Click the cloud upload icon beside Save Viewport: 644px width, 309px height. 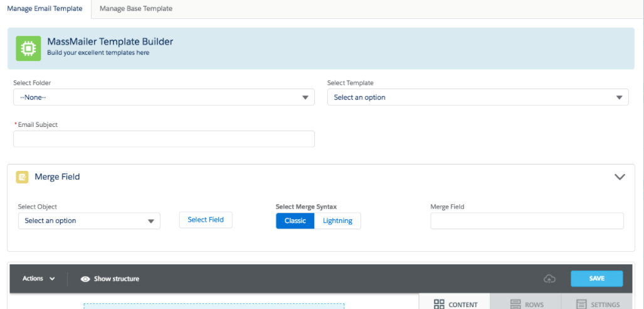(549, 279)
